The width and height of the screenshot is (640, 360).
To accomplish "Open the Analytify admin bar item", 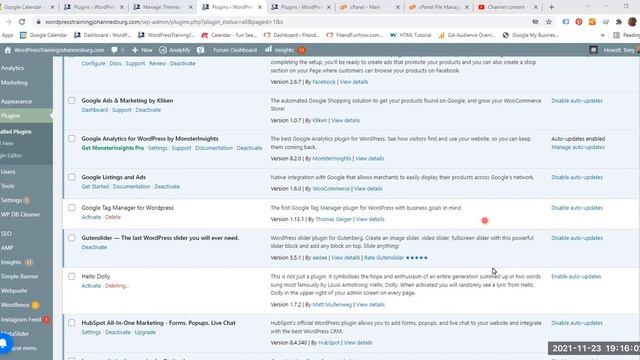I will 175,50.
